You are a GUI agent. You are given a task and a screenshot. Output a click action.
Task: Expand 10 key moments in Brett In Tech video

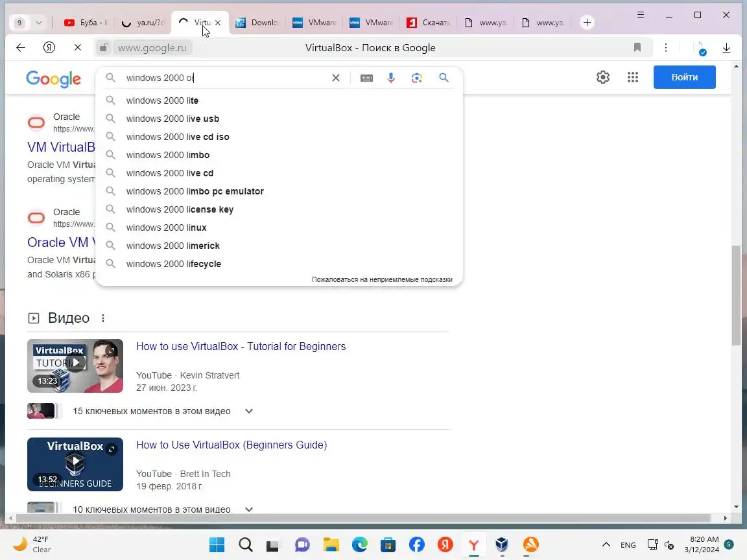point(249,509)
